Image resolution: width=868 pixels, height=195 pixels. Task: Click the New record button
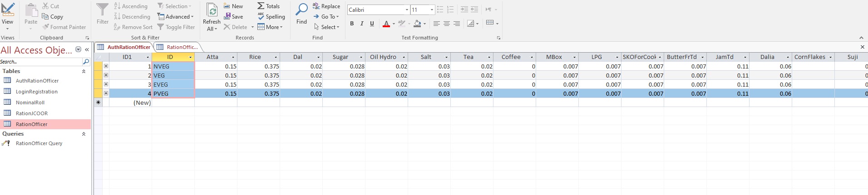point(233,6)
